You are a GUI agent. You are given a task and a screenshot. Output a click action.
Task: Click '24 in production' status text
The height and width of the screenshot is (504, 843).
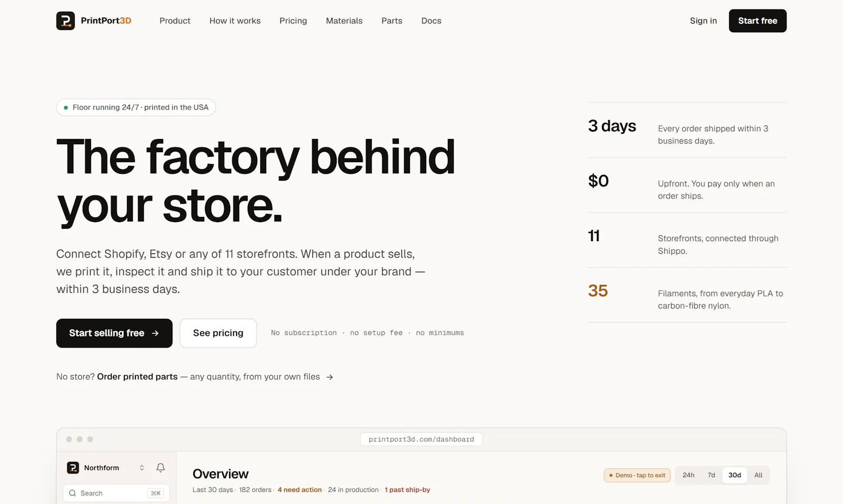click(353, 490)
